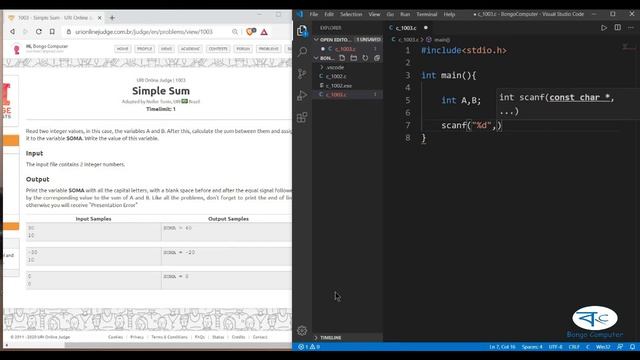Click the browser address bar URL

(144, 31)
